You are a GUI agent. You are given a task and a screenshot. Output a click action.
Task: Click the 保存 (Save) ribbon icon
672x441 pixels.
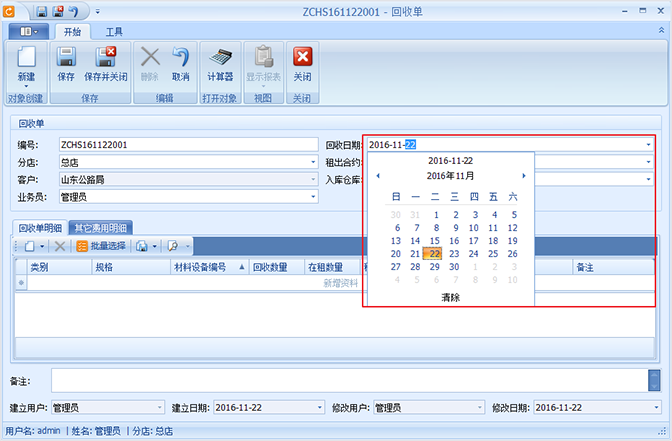coord(66,63)
